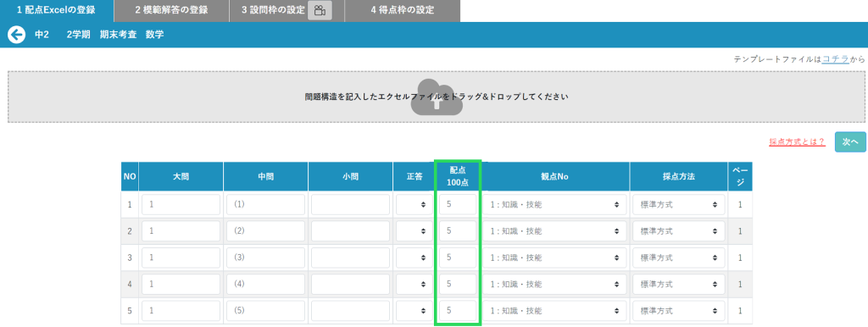Click the empty 小問 field in row 2

coord(350,231)
